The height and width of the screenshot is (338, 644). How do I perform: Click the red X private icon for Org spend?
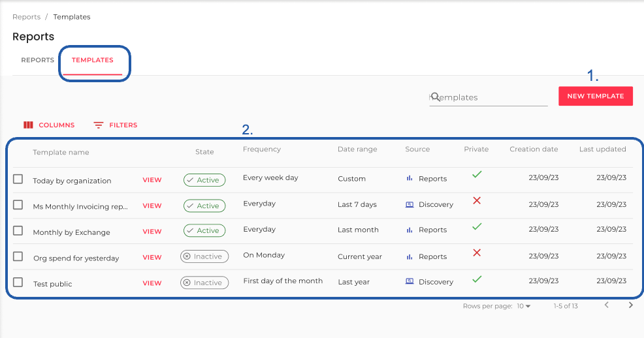click(x=477, y=253)
